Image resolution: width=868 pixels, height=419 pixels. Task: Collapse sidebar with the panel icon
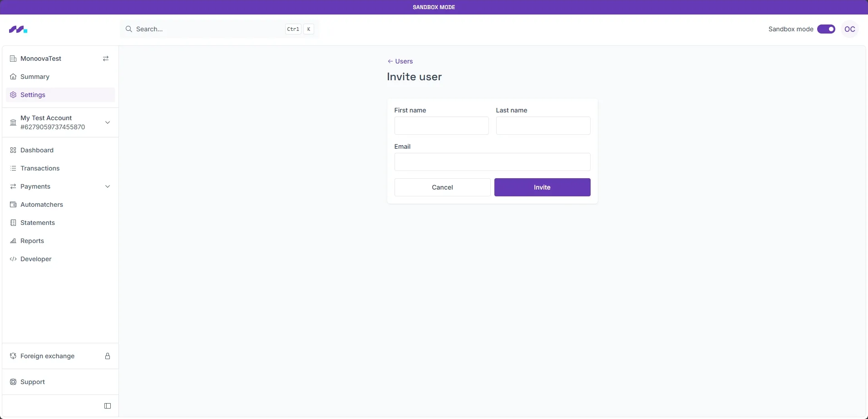[x=108, y=406]
